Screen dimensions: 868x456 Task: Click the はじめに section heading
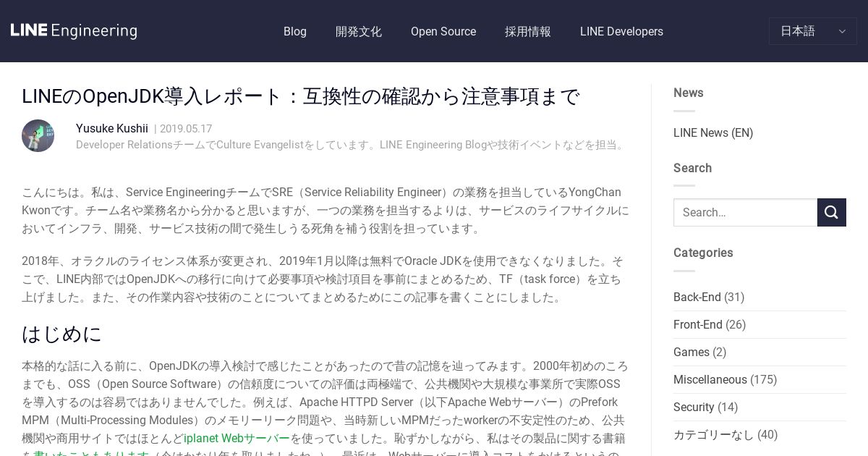point(62,334)
